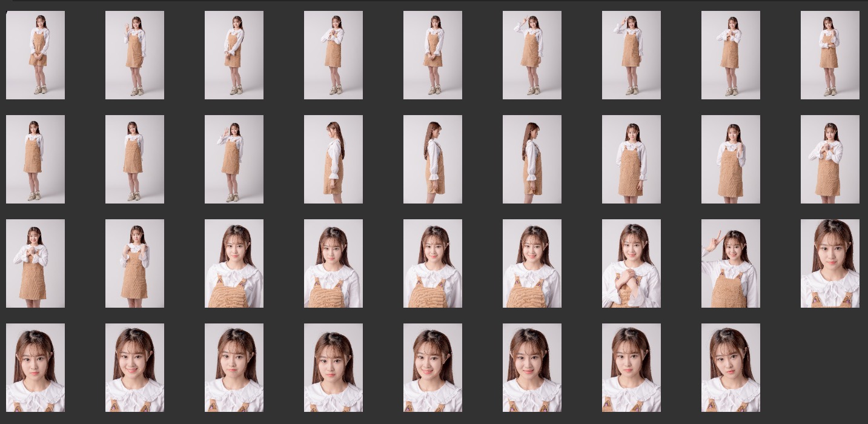Open the last full-body thumbnail in top row
This screenshot has height=424, width=868.
pyautogui.click(x=830, y=55)
